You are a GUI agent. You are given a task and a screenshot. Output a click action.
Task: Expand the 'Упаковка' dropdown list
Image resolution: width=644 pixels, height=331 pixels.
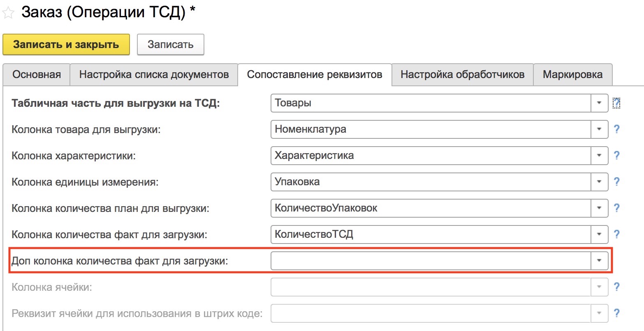(599, 182)
